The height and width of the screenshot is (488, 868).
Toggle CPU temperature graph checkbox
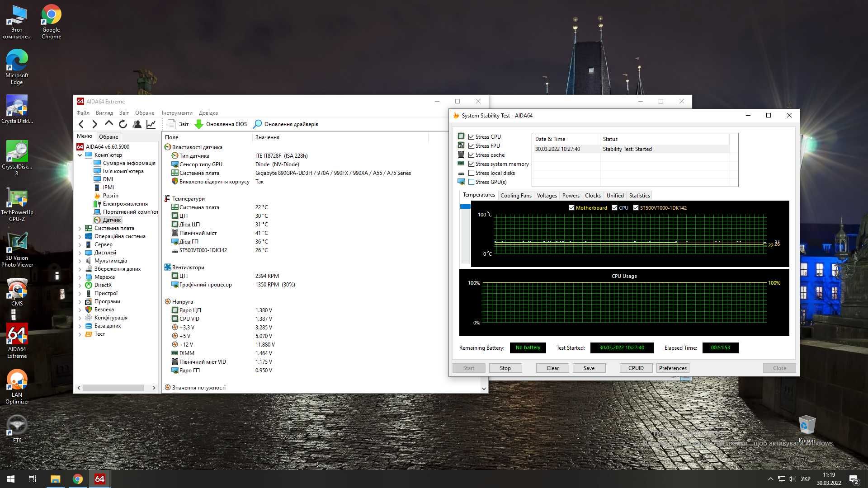614,208
